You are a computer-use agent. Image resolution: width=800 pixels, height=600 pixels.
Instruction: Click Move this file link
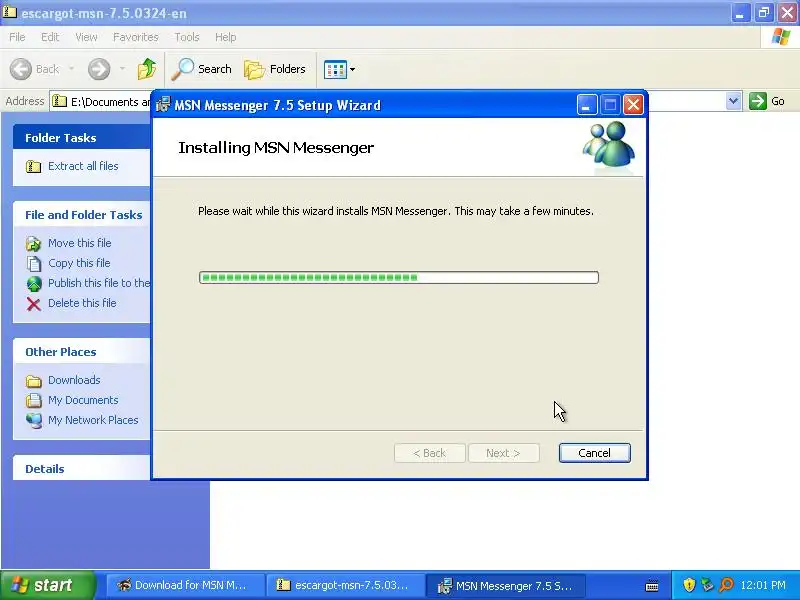80,243
